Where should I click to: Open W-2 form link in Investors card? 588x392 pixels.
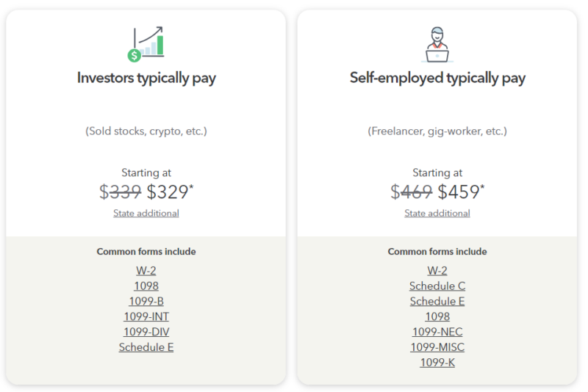[146, 270]
